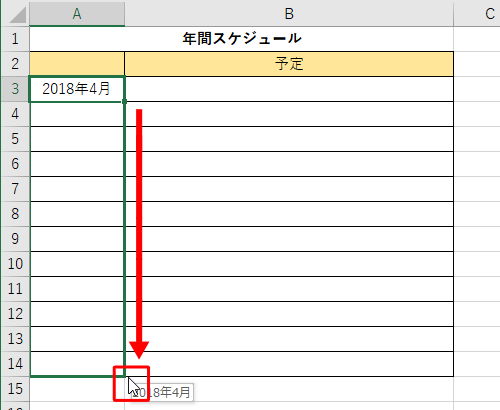
Task: Click cell A13 in column A
Action: click(77, 339)
